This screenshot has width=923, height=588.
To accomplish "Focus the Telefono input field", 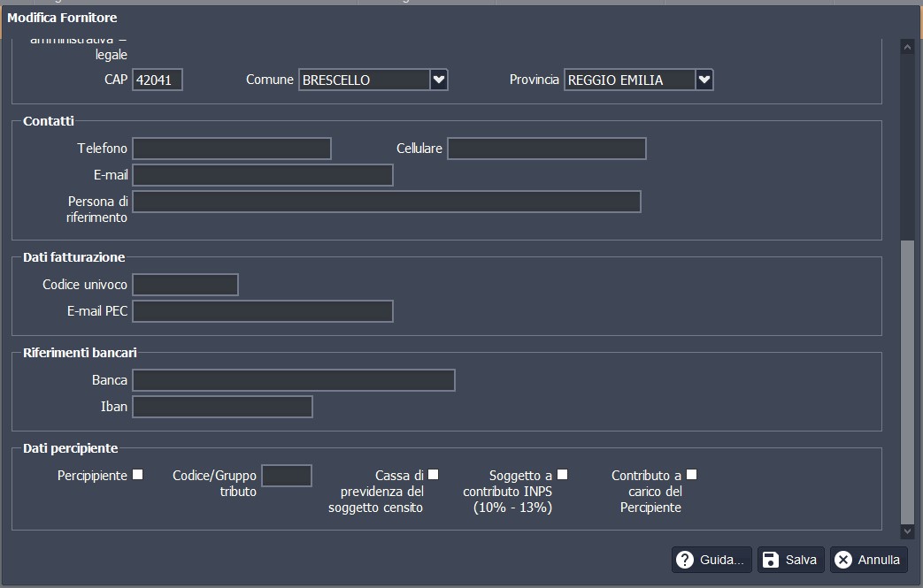I will pos(232,149).
